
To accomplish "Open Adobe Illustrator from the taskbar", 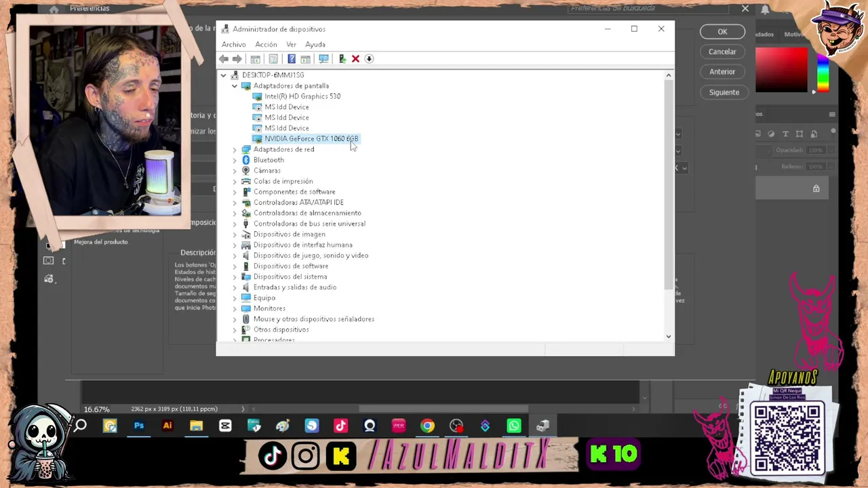I will coord(167,426).
